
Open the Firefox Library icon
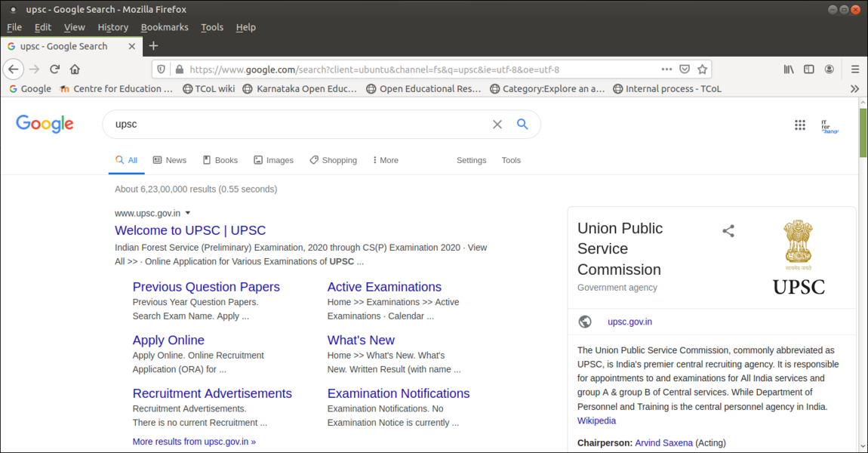[788, 68]
